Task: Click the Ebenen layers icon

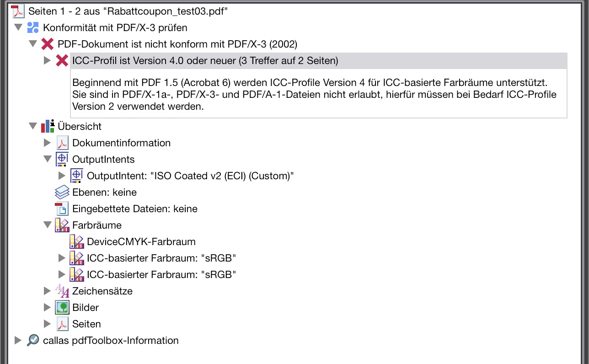Action: pos(62,193)
